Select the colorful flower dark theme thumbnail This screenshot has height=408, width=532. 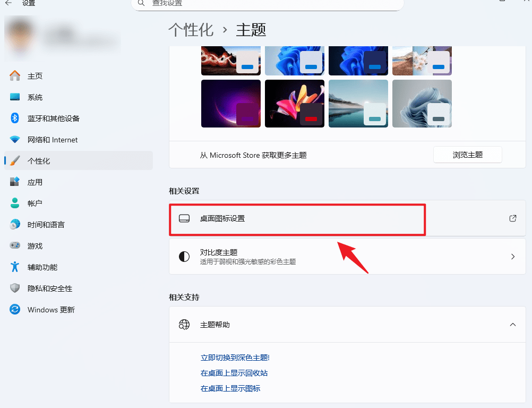(294, 104)
